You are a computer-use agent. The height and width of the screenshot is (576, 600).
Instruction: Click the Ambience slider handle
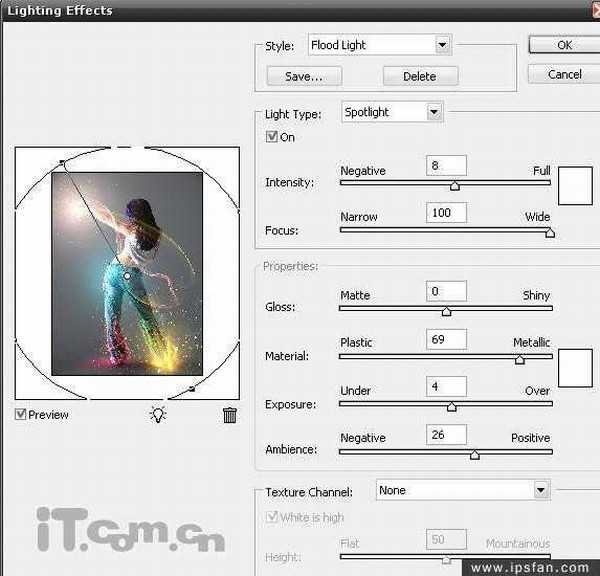point(475,455)
